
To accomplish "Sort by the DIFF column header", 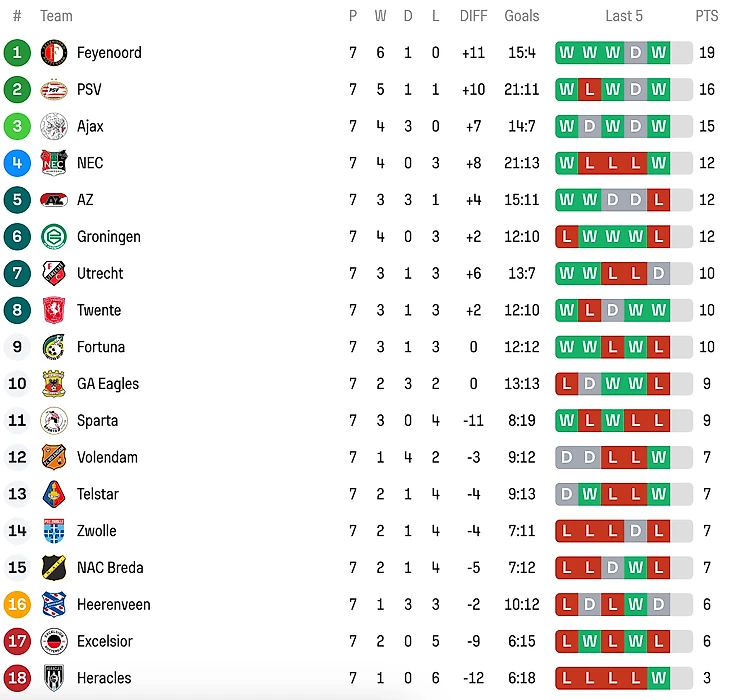I will (x=473, y=16).
